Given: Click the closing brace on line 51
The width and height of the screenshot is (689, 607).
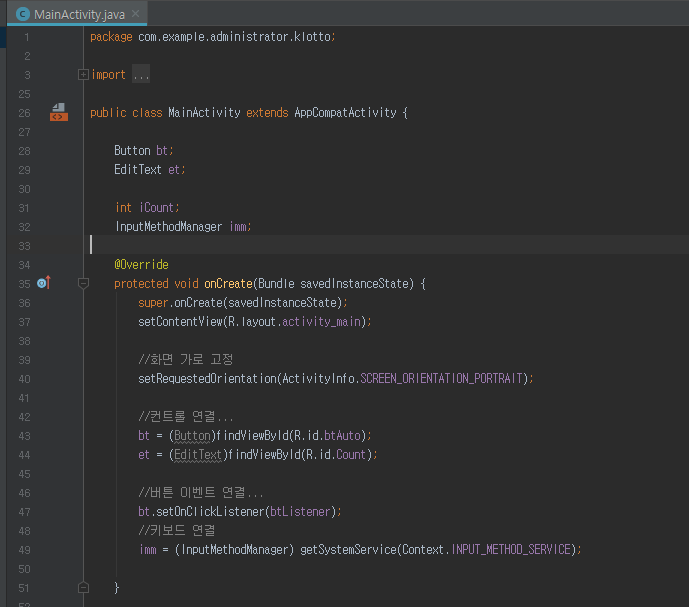Looking at the screenshot, I should pyautogui.click(x=116, y=588).
